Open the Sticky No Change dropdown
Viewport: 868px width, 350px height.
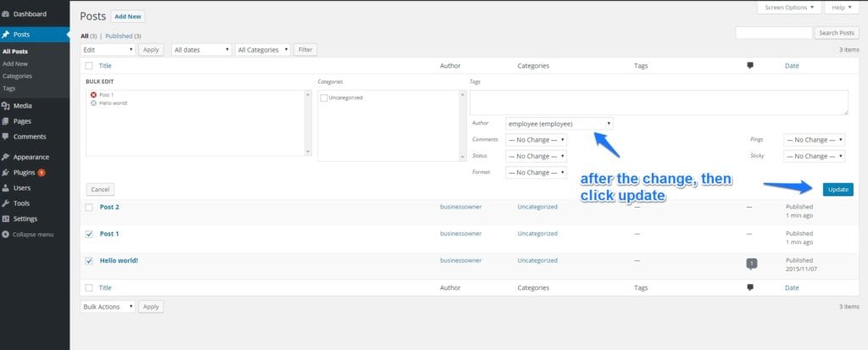click(x=815, y=156)
